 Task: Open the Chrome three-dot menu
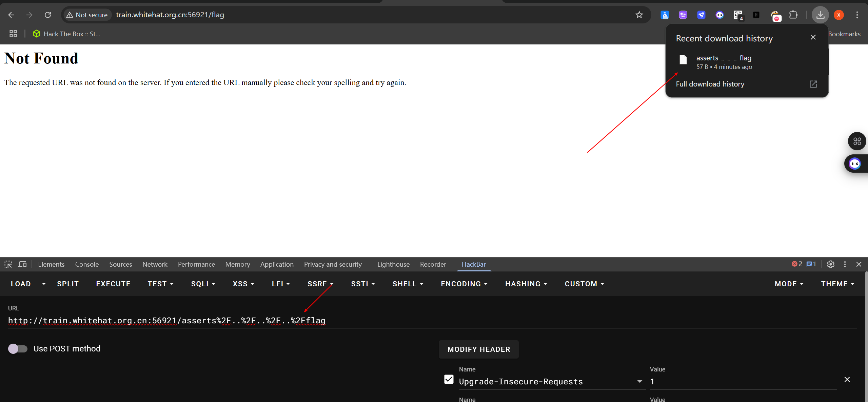(x=857, y=15)
